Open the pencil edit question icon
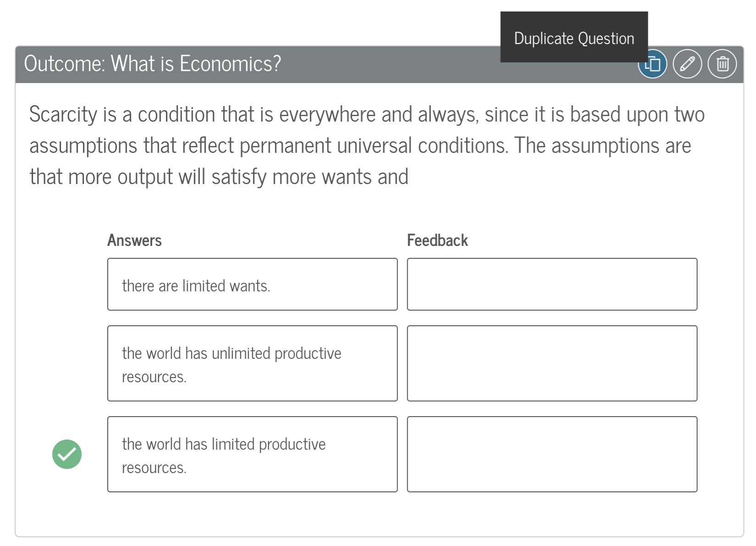756x546 pixels. [687, 64]
